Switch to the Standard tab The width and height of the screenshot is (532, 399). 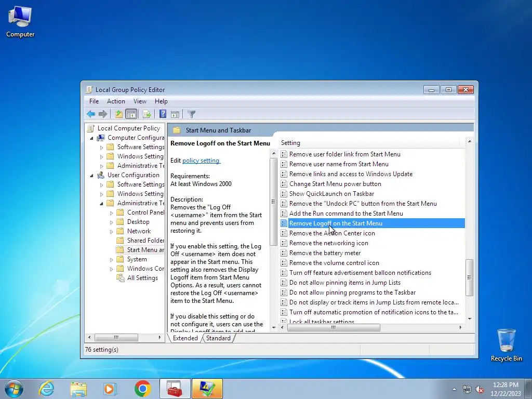[x=218, y=338]
